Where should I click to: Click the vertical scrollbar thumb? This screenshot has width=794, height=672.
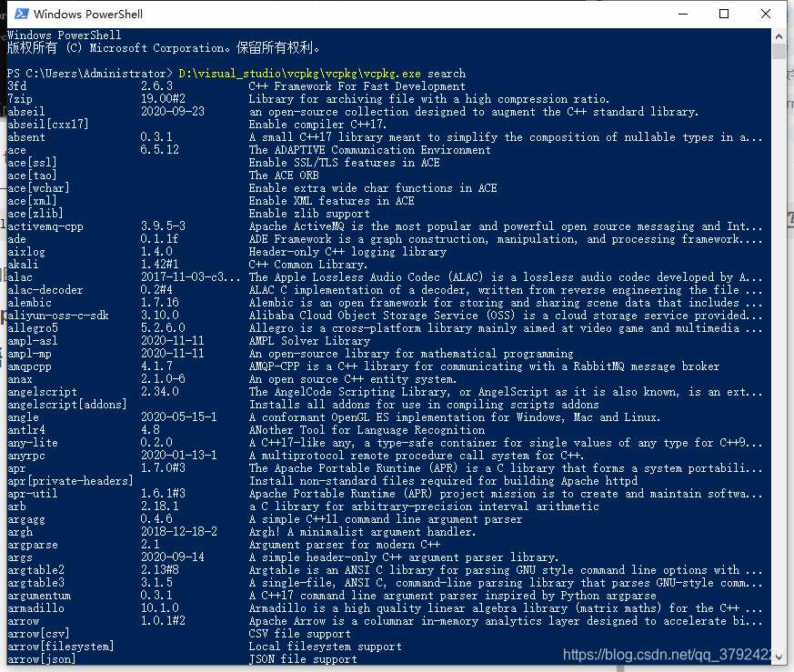[x=779, y=52]
